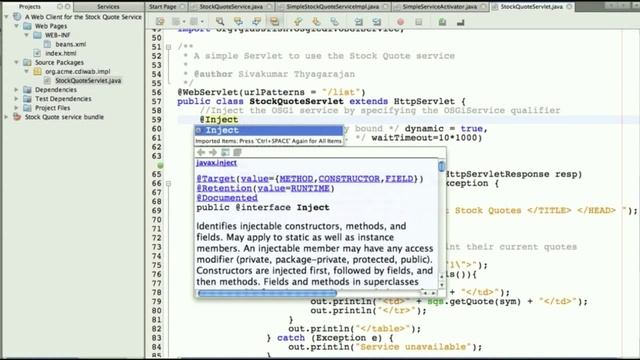
Task: Click the Find Selection magnifier icon
Action: [x=220, y=22]
